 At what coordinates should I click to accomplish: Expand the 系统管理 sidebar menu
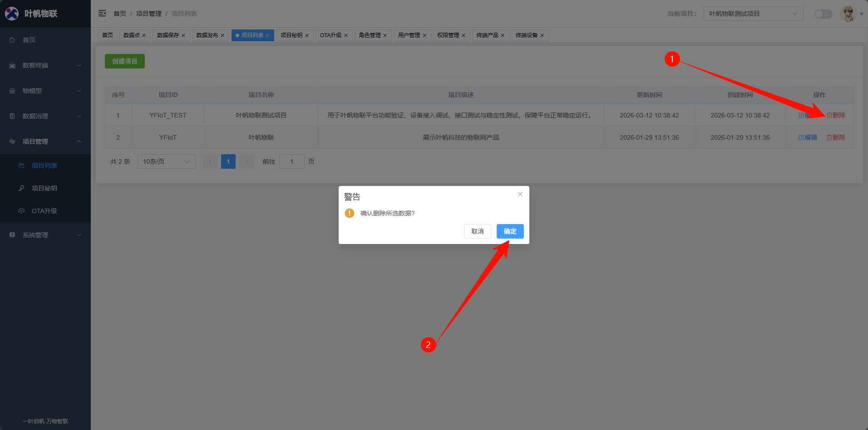[45, 235]
